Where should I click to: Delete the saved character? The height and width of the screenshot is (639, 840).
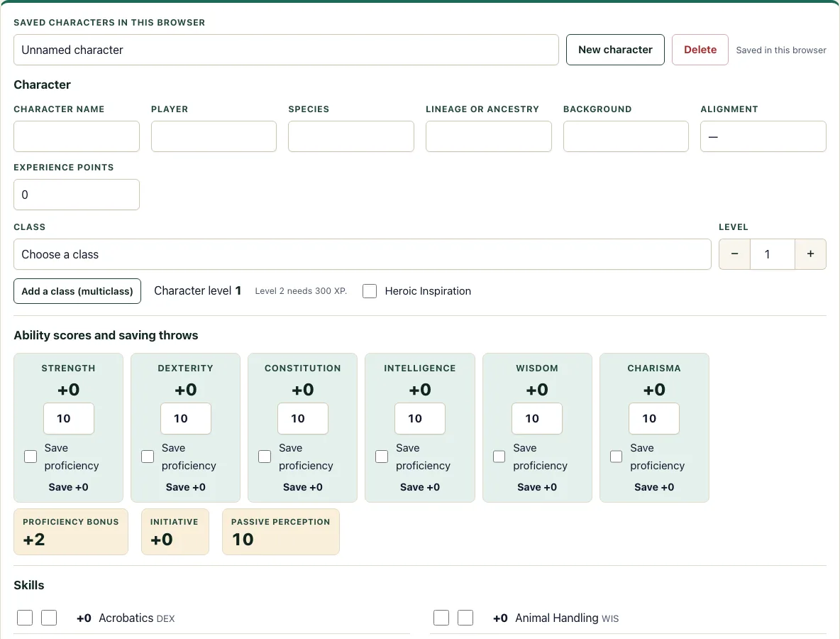700,50
